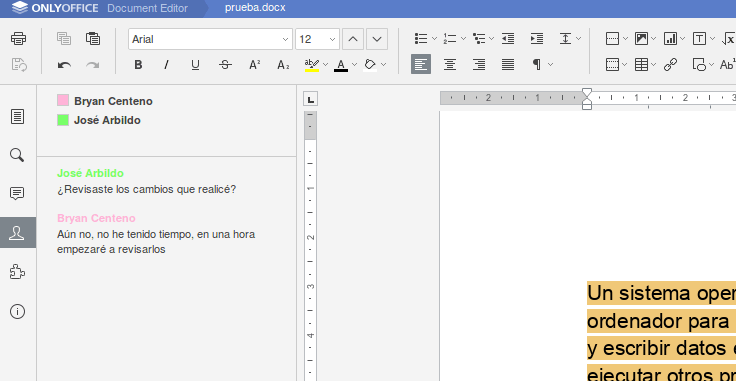Select the prueba.docx file title
This screenshot has height=381, width=736.
pos(255,8)
